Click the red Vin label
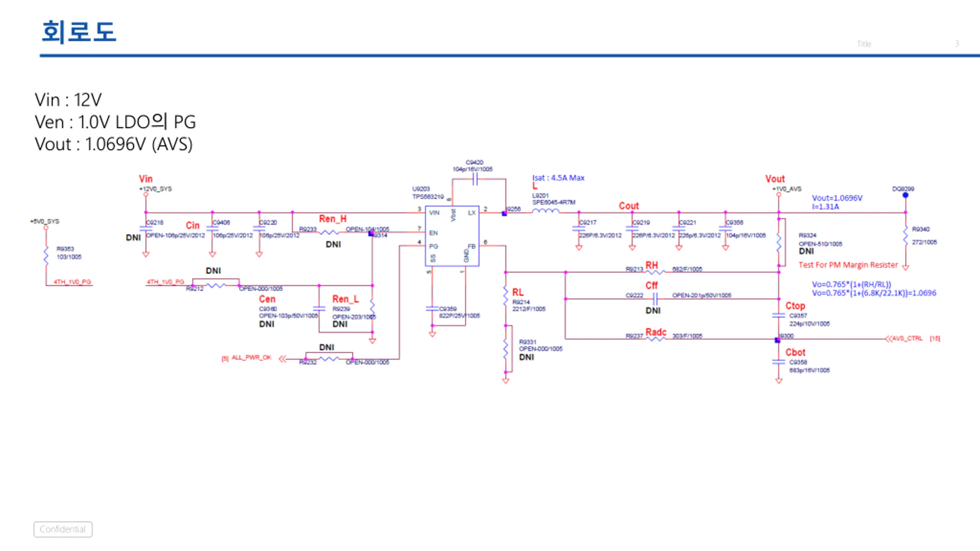This screenshot has width=980, height=551. [x=145, y=179]
